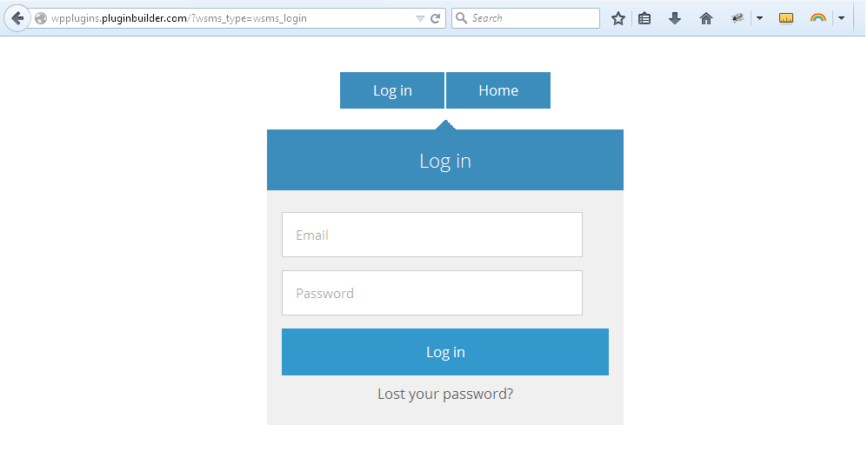The height and width of the screenshot is (471, 868).
Task: Click the globe site identity icon
Action: tap(41, 18)
